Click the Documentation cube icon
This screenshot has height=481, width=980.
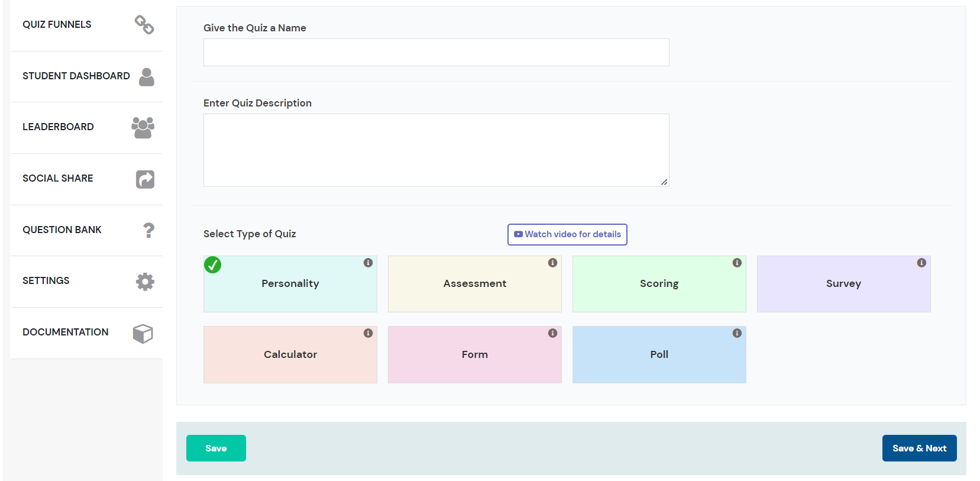click(x=143, y=334)
